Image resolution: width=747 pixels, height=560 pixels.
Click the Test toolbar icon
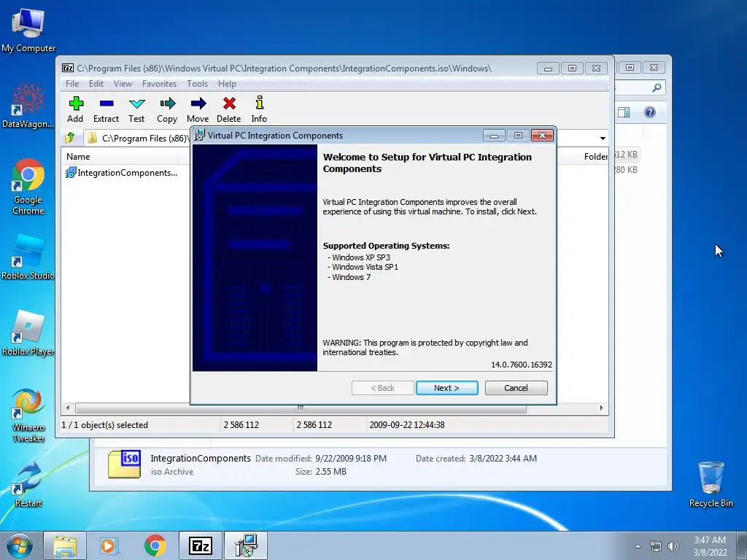tap(136, 109)
